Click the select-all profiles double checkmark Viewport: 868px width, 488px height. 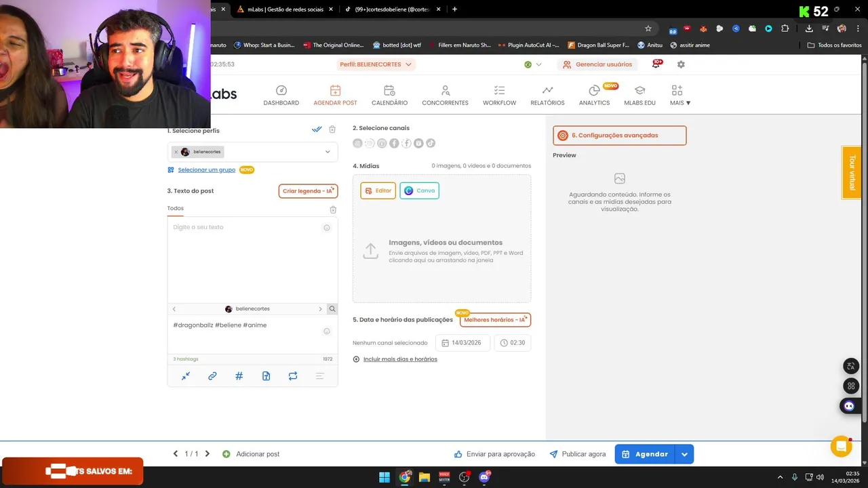click(x=317, y=129)
